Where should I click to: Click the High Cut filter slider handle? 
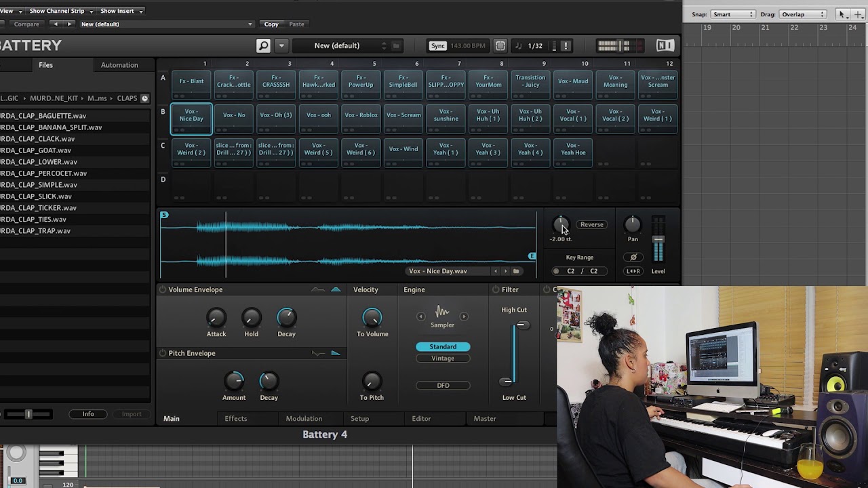pos(521,325)
